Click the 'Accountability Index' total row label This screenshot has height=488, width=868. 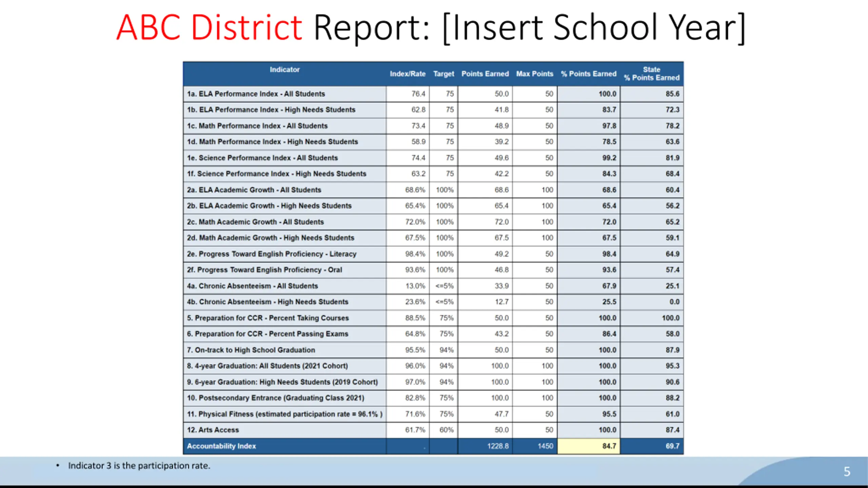(x=221, y=446)
